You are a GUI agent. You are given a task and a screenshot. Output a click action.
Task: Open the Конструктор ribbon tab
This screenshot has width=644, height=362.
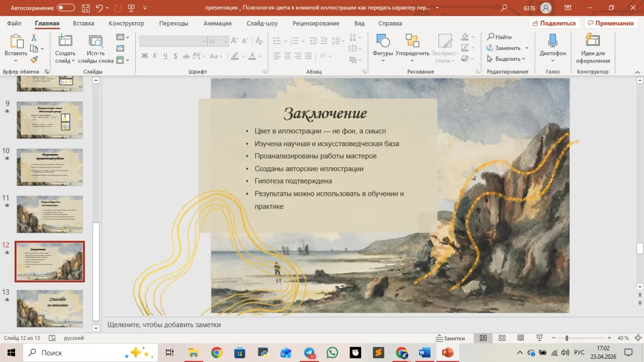click(x=126, y=23)
